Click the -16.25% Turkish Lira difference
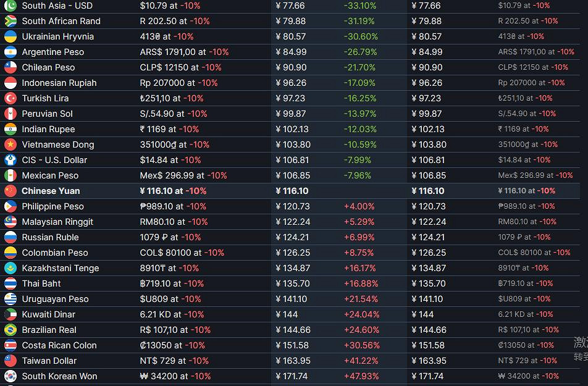 [359, 98]
